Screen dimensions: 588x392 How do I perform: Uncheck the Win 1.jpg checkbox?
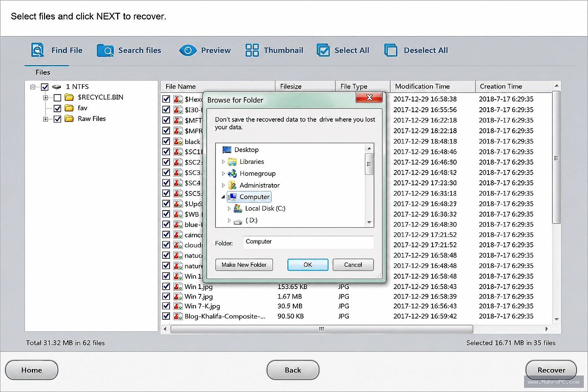166,286
